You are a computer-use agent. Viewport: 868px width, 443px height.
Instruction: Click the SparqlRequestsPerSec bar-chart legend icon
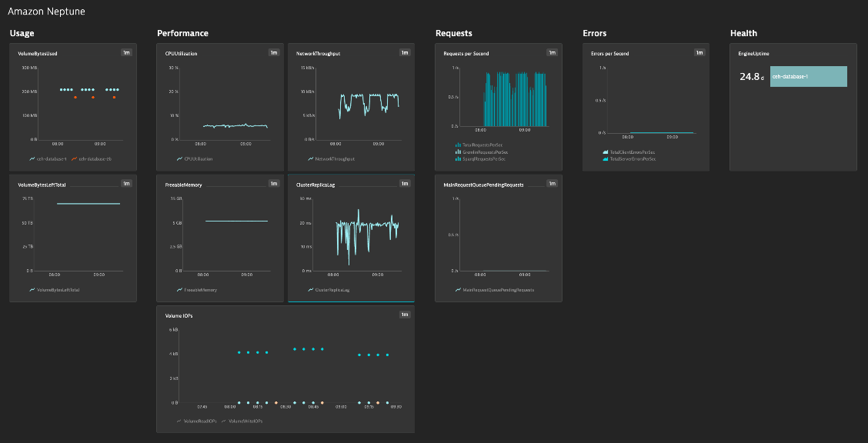click(x=458, y=158)
